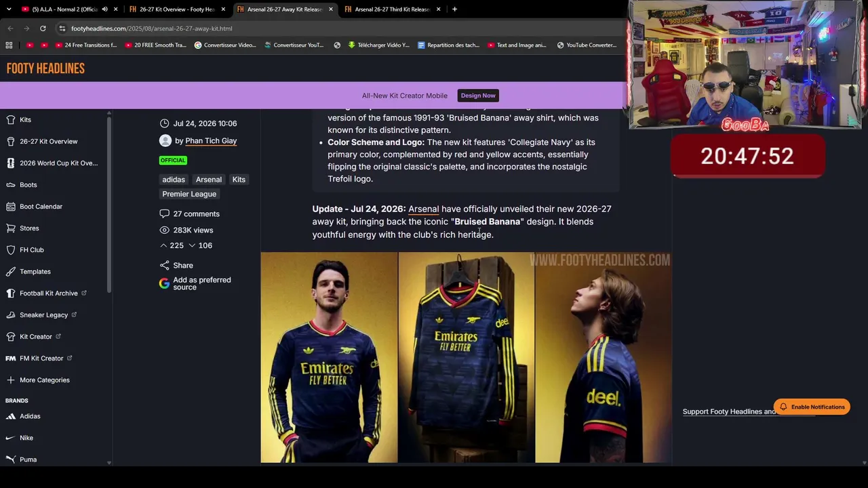Click the Puma brand logo icon

[x=10, y=460]
